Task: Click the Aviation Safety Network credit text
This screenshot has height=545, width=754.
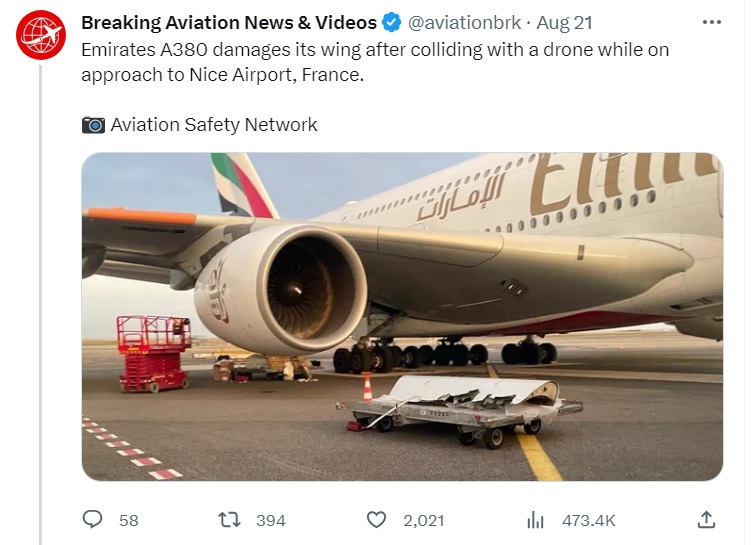Action: point(214,125)
